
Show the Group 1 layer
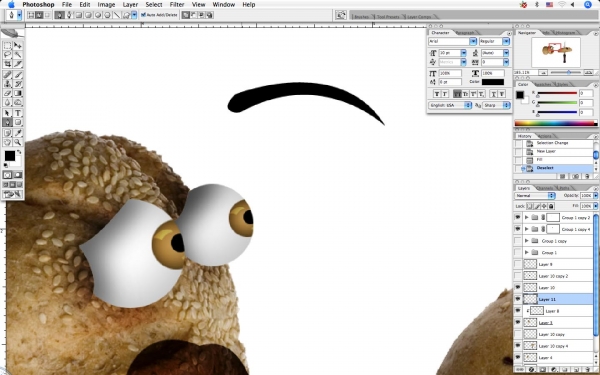click(x=518, y=252)
